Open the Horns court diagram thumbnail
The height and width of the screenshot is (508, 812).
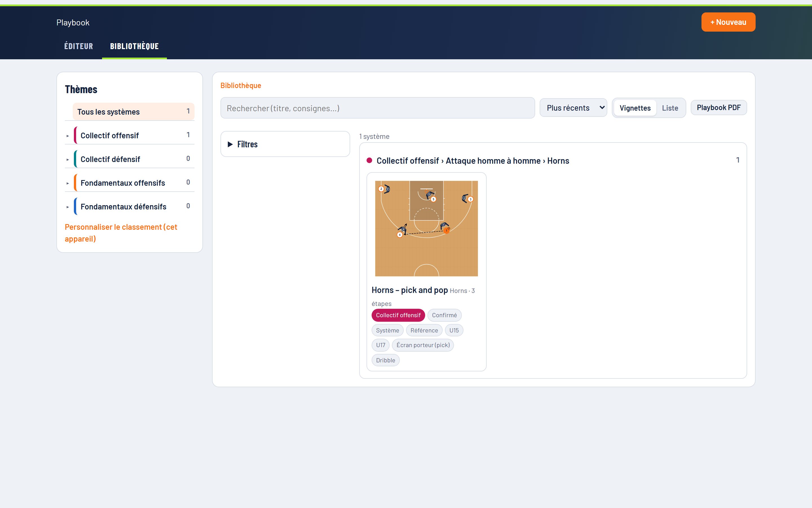[426, 229]
